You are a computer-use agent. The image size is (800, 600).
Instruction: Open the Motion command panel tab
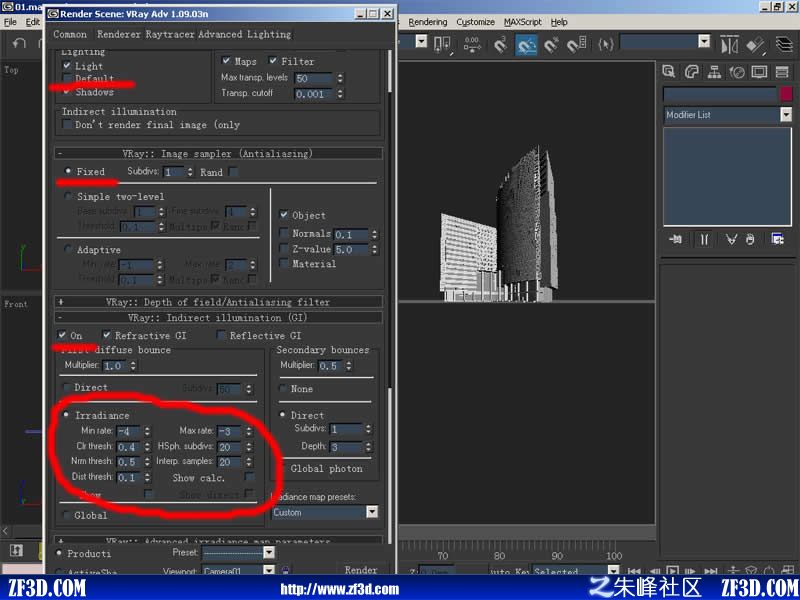(x=737, y=71)
